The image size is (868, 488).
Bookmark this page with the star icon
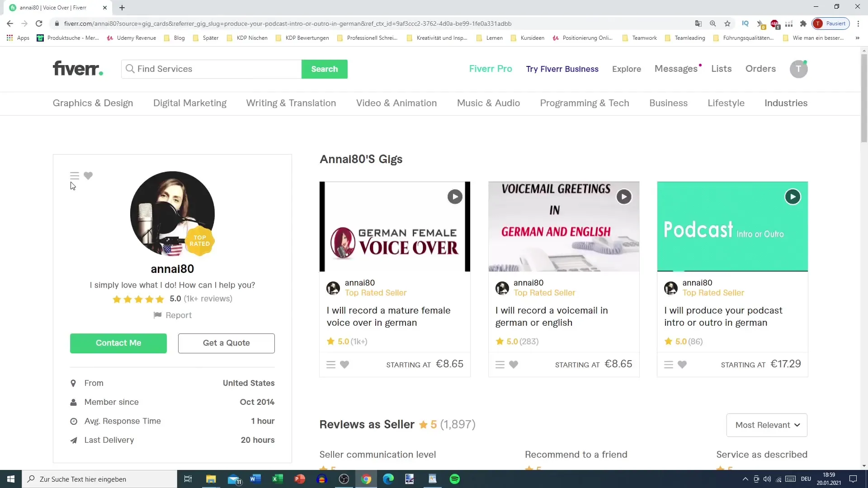point(727,23)
